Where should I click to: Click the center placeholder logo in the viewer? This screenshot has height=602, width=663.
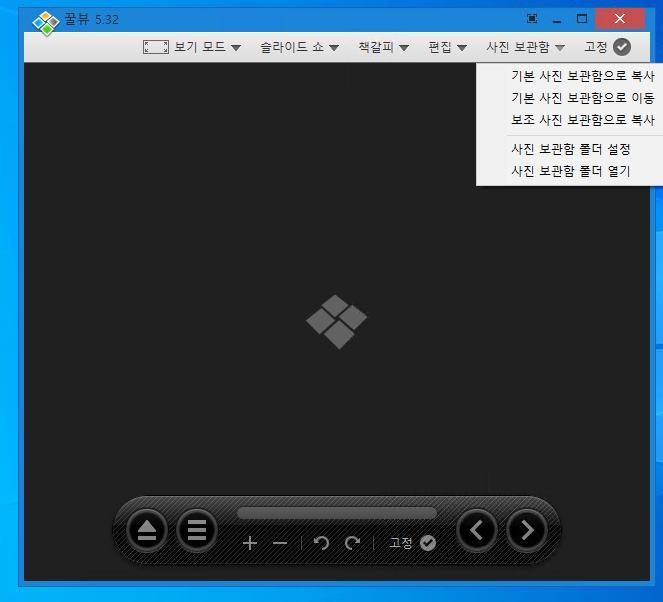[x=337, y=322]
